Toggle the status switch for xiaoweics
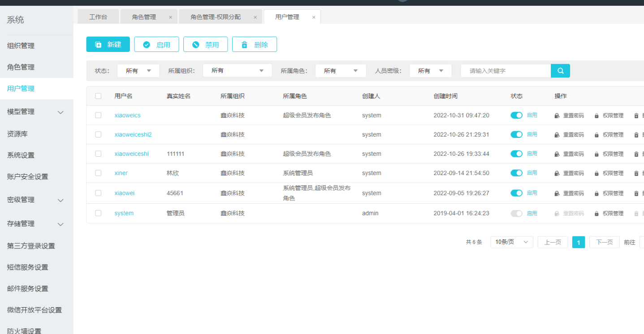Screen dimensions: 644x334 click(516, 115)
